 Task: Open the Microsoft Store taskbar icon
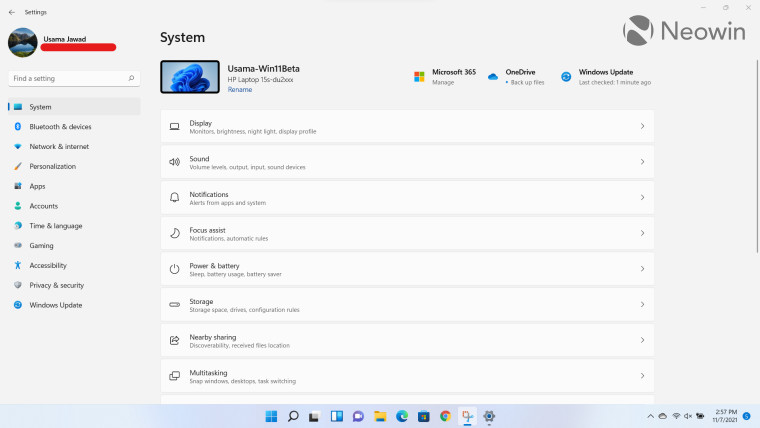click(424, 416)
